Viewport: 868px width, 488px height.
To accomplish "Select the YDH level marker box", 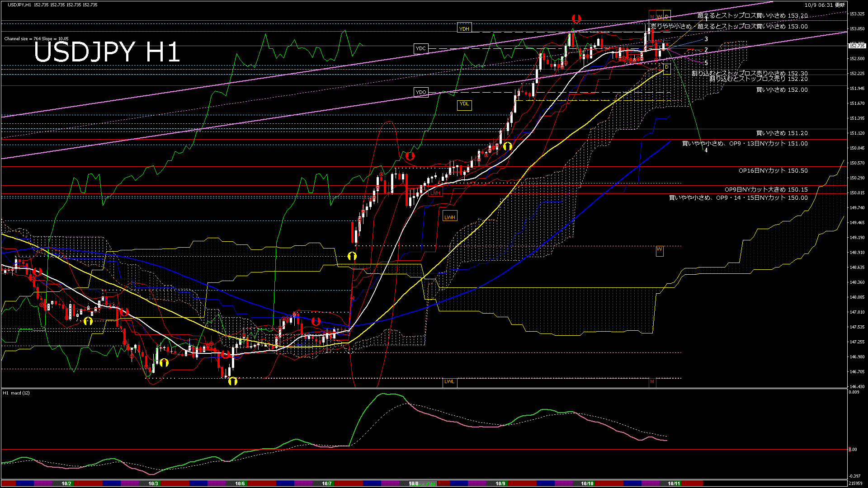I will tap(464, 28).
